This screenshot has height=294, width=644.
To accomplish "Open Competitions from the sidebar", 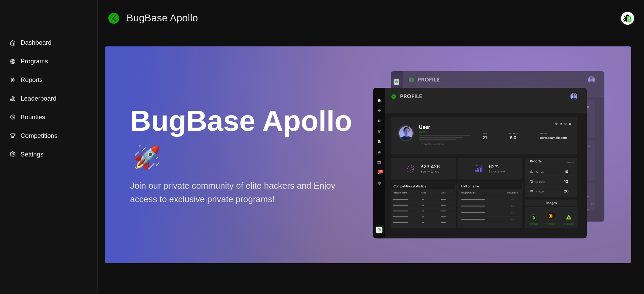I will (x=39, y=136).
